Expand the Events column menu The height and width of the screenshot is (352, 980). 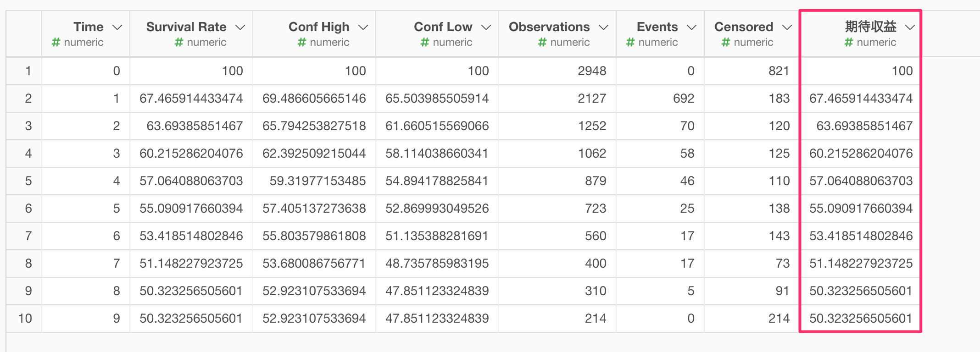(692, 27)
